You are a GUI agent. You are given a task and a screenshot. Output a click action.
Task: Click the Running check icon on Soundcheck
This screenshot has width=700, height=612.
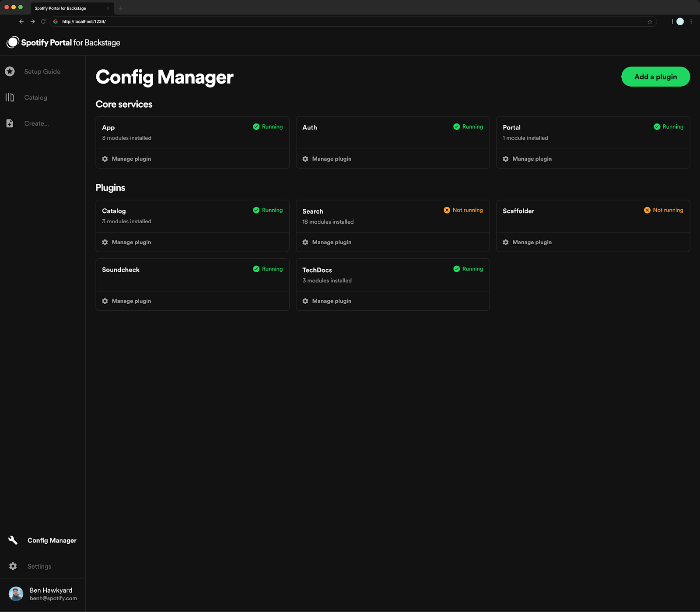pos(256,269)
